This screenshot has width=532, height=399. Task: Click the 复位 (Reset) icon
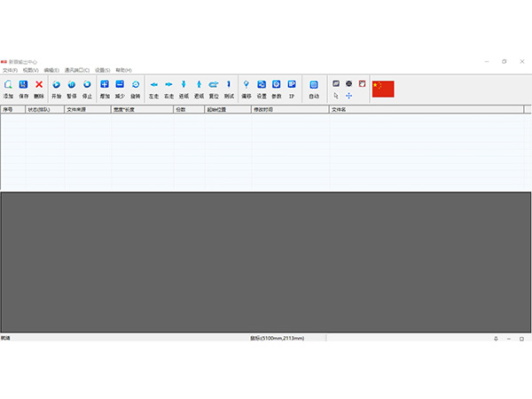click(x=214, y=87)
